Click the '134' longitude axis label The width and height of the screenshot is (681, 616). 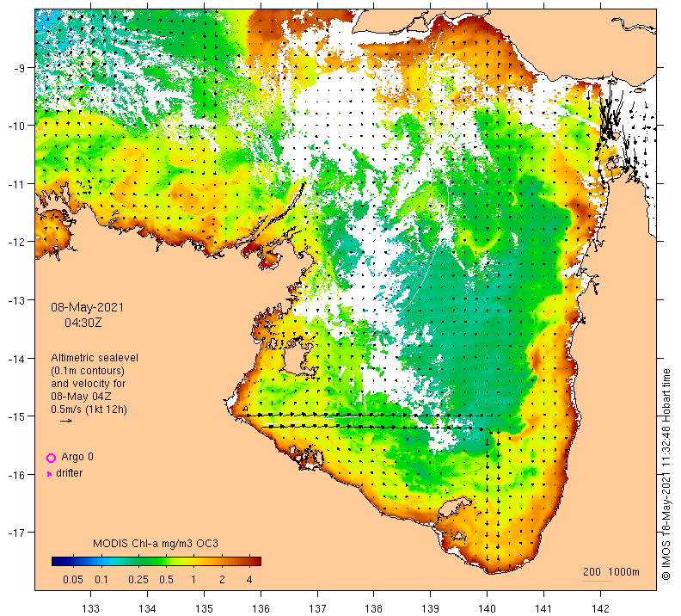(147, 608)
